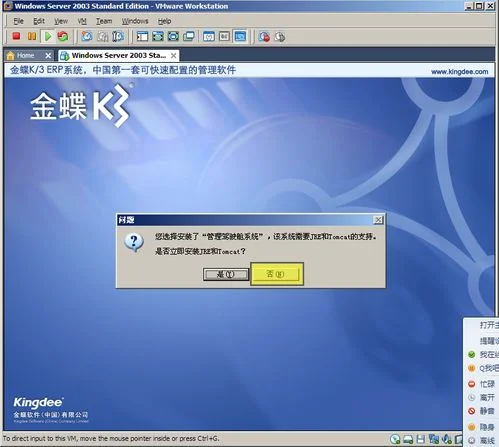Select the 忙碌 busy status menu item
This screenshot has width=499, height=447.
point(482,384)
